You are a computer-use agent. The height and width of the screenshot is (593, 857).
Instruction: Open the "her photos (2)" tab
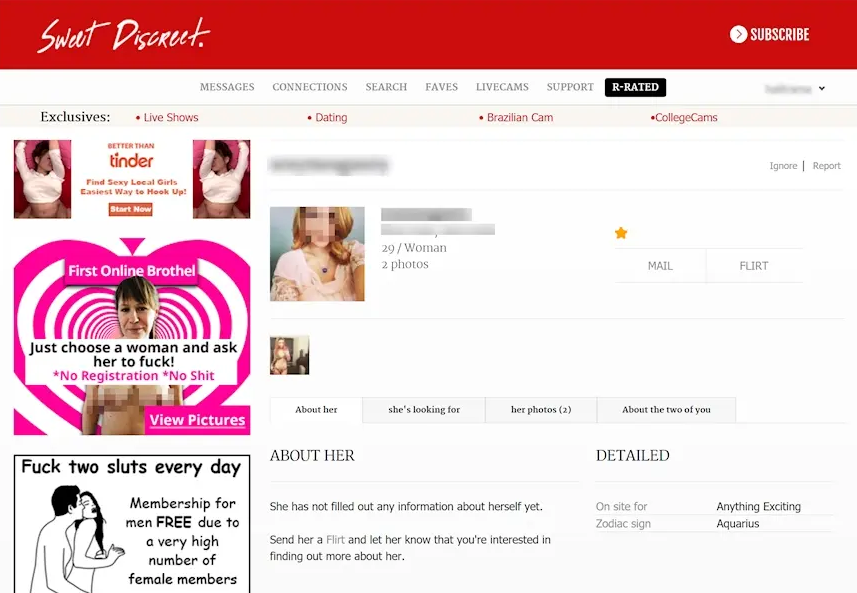click(540, 410)
